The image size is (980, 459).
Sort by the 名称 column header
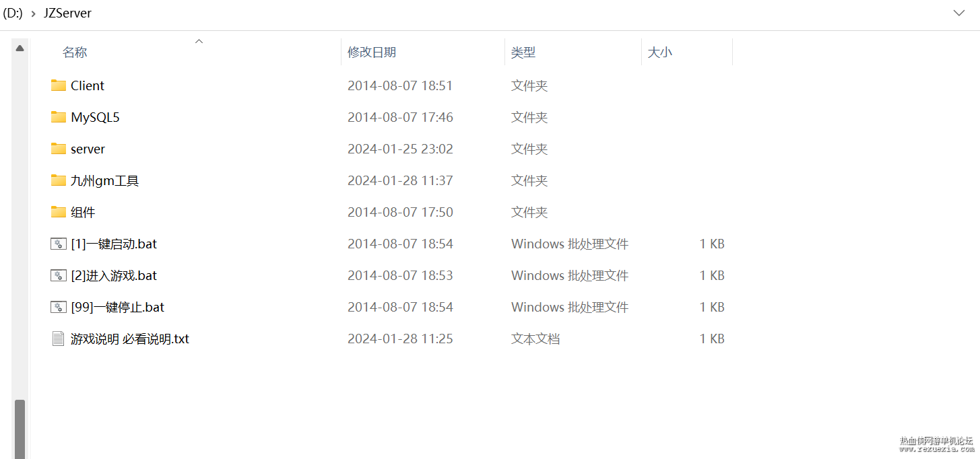tap(75, 52)
